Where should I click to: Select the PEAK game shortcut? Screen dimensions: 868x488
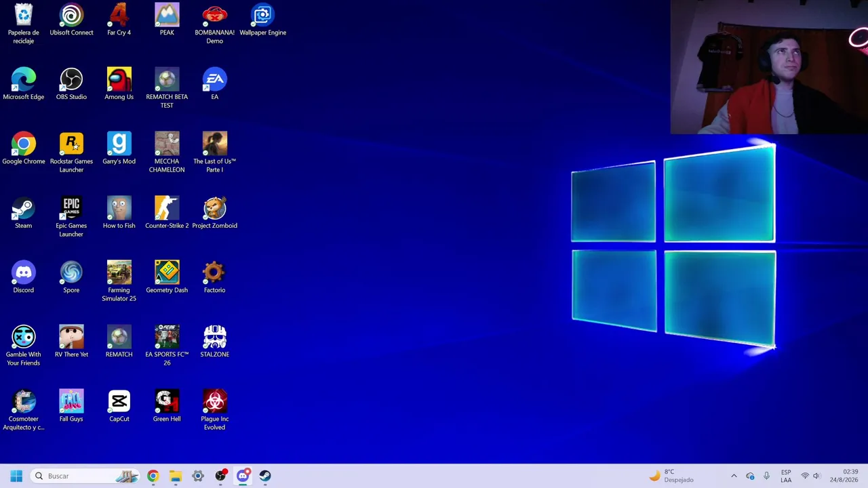(167, 20)
